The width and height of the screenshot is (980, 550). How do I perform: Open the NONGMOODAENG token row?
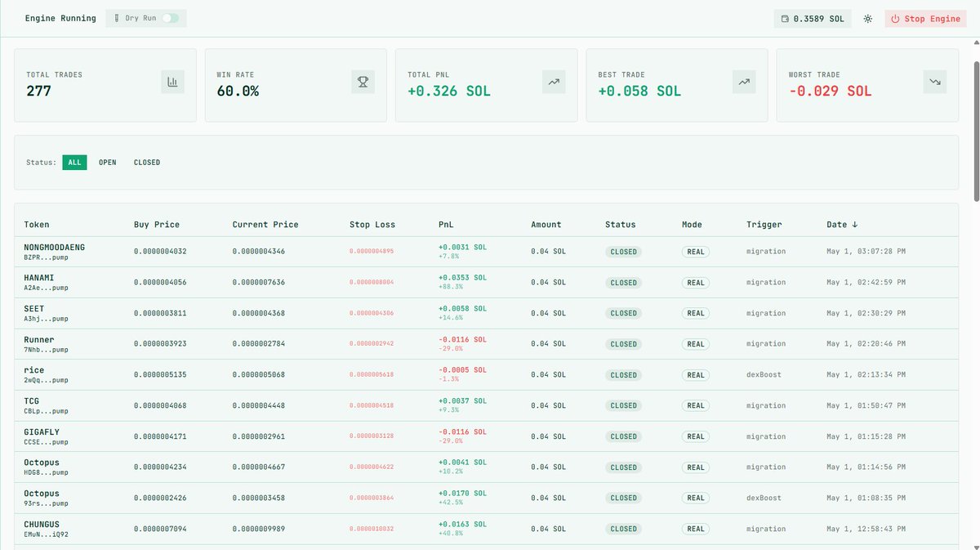486,252
